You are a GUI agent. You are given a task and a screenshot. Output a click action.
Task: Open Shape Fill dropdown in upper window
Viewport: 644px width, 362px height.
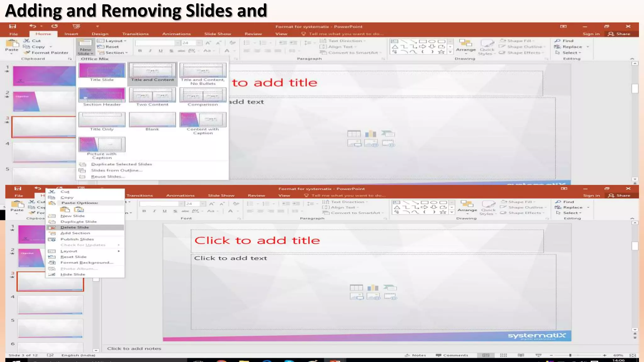pyautogui.click(x=517, y=41)
